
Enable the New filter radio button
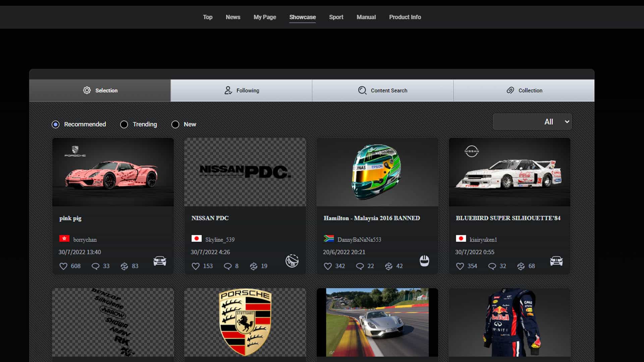pos(175,124)
